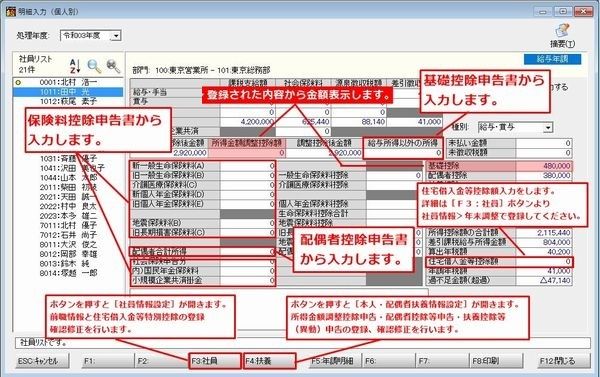The height and width of the screenshot is (377, 600).
Task: Click the 給与所得以外の所得 value field
Action: click(x=403, y=153)
